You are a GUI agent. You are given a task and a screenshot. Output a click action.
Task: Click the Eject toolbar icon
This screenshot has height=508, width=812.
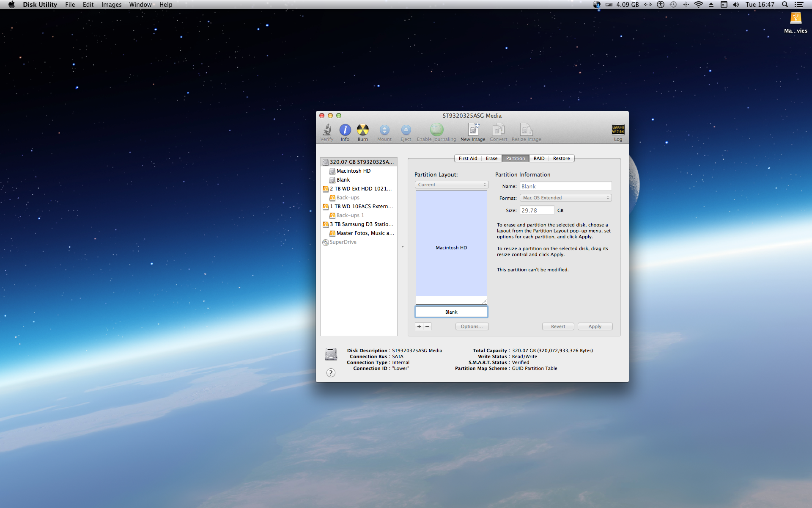(406, 132)
